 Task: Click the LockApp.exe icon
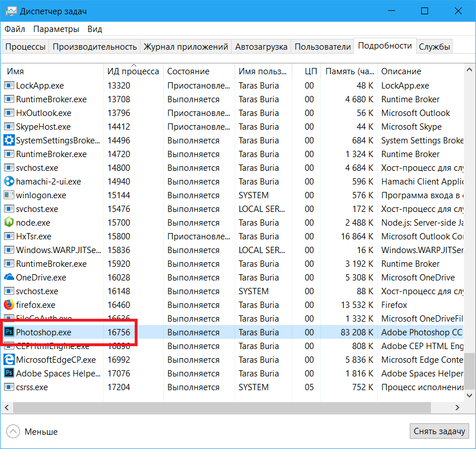9,85
